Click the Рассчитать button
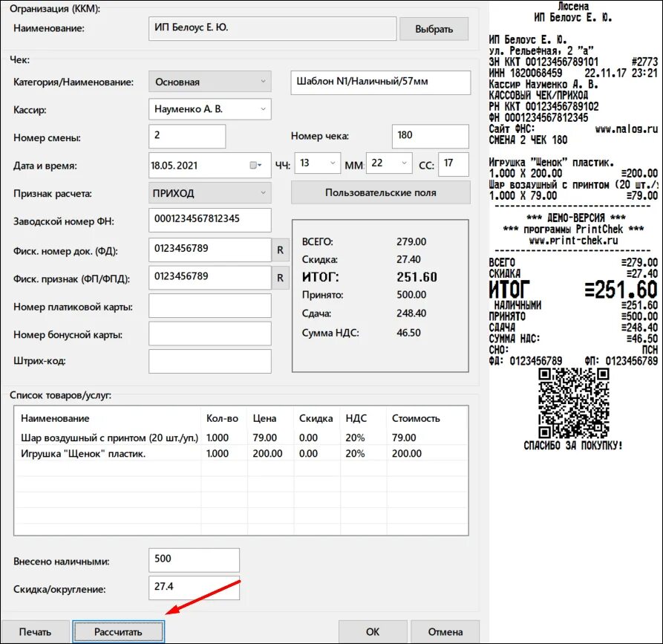 point(118,631)
